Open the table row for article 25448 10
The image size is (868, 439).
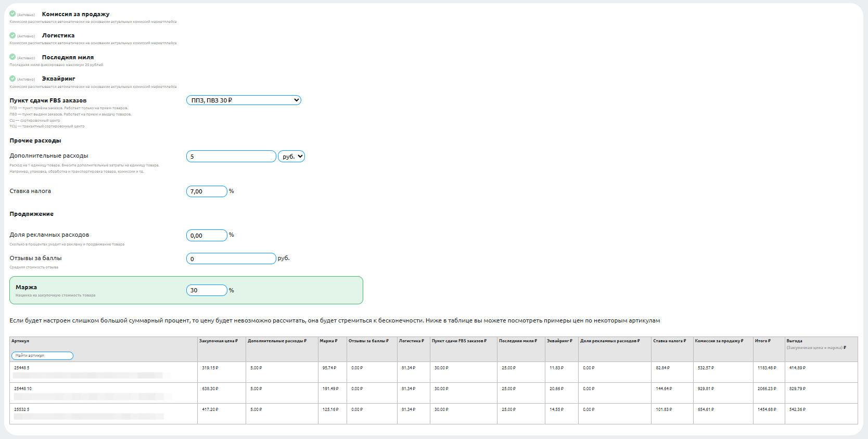point(23,389)
